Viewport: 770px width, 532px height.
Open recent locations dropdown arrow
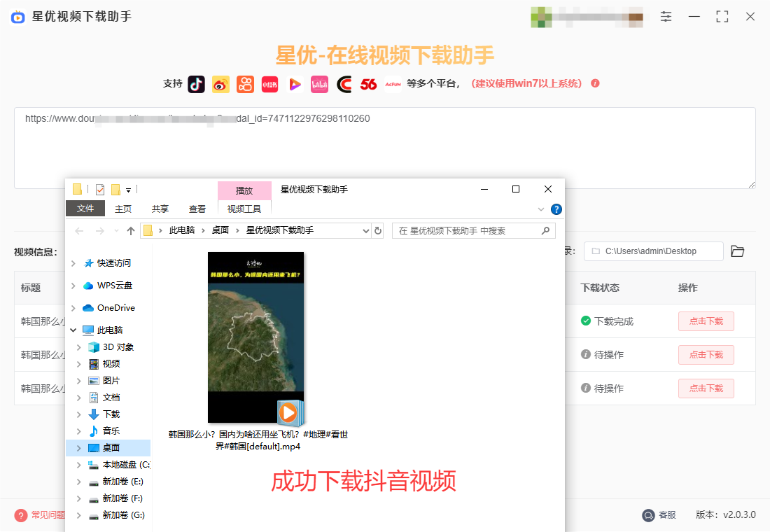pyautogui.click(x=116, y=231)
